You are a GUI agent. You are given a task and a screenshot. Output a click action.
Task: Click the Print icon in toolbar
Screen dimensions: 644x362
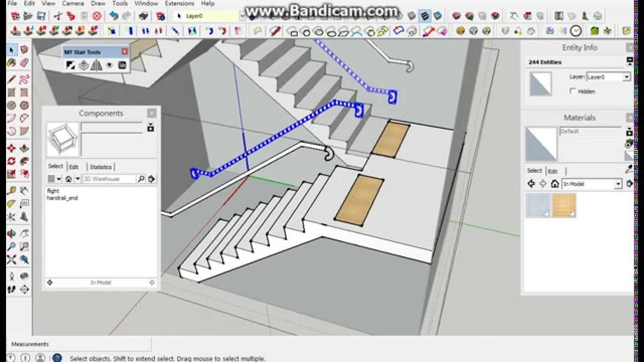[x=143, y=16]
